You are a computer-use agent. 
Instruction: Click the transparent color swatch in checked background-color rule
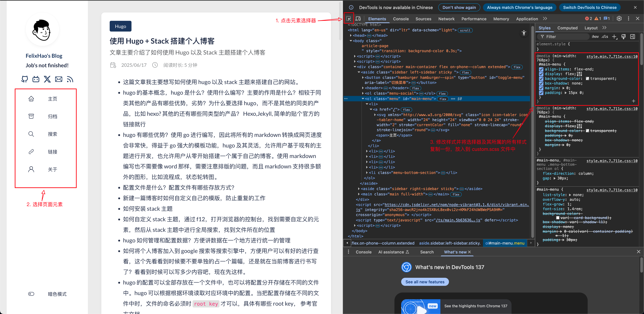[587, 79]
